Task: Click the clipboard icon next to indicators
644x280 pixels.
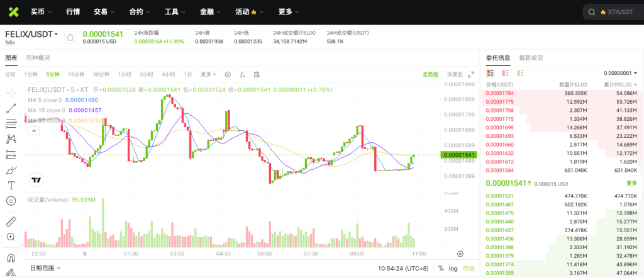Action: point(257,74)
